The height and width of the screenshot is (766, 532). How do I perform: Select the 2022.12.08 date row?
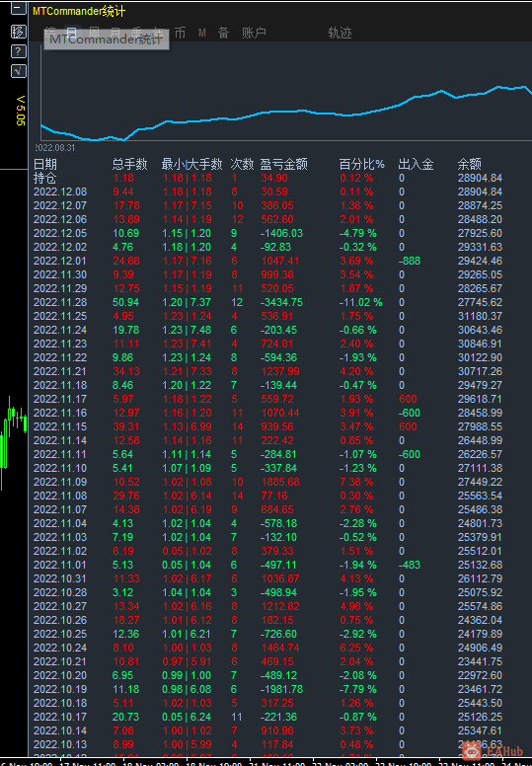click(x=60, y=191)
